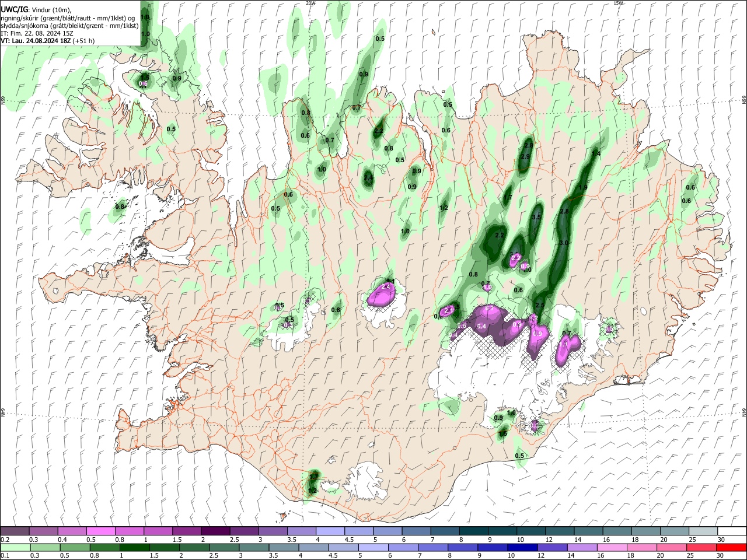Click the deep blue swatch between 10 and 12 on the green-to-red scale
Viewport: 747px width, 560px height.
(x=522, y=547)
